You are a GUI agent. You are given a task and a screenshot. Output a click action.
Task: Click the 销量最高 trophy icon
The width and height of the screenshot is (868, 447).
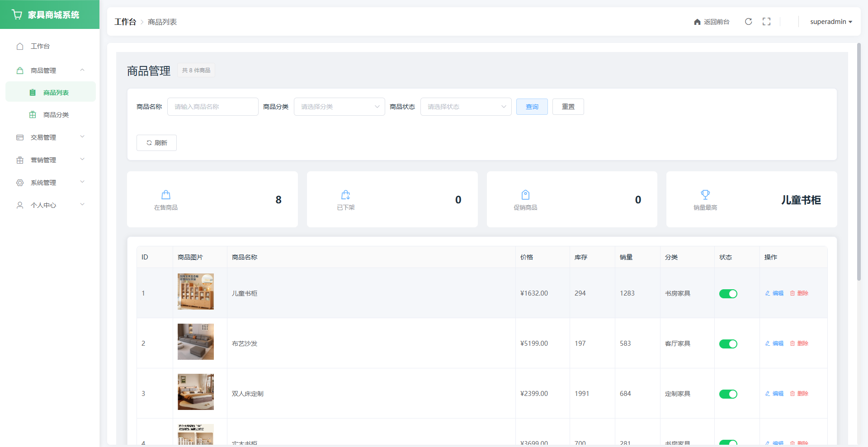point(705,195)
